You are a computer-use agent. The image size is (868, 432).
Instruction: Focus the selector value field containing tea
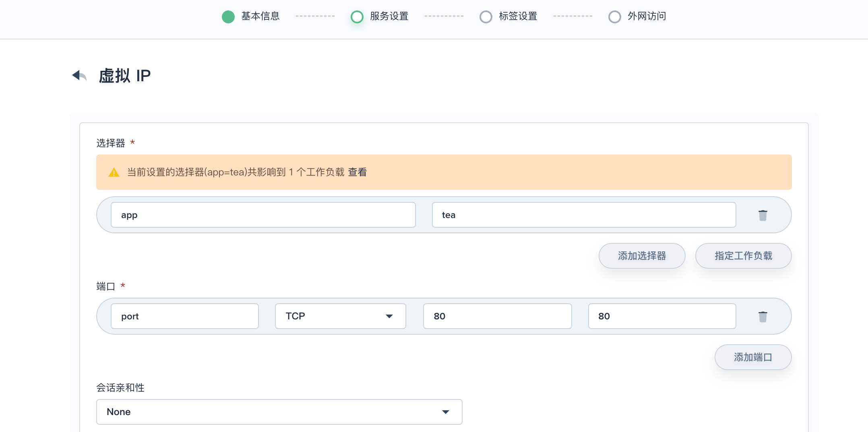coord(584,215)
